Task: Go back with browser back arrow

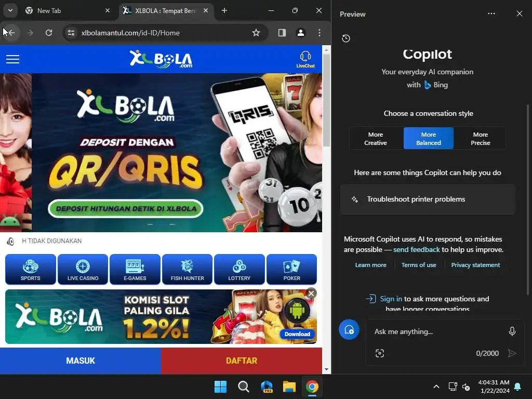Action: click(x=10, y=33)
